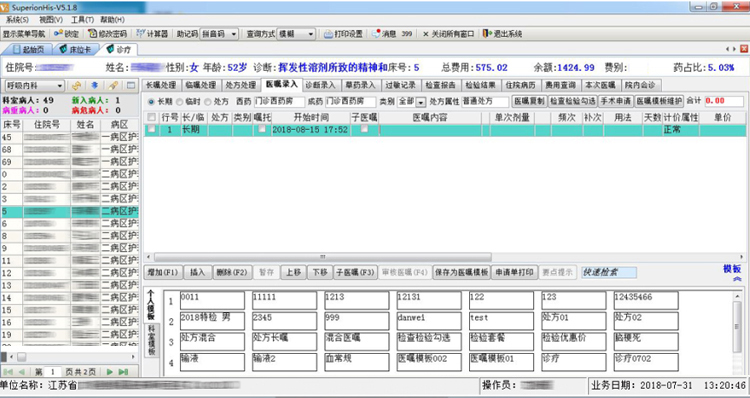Screen dimensions: 750x398
Task: Select the 长期 radio button
Action: click(x=151, y=102)
